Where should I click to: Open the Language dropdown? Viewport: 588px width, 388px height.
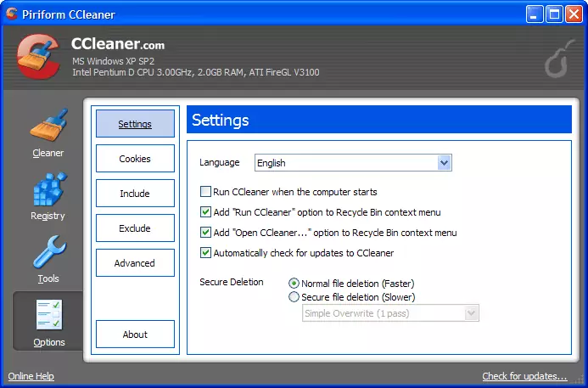coord(444,163)
